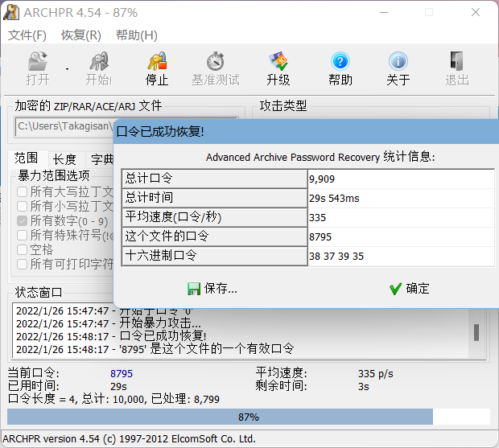Toggle the 空格 checkbox
The width and height of the screenshot is (499, 448).
click(22, 249)
